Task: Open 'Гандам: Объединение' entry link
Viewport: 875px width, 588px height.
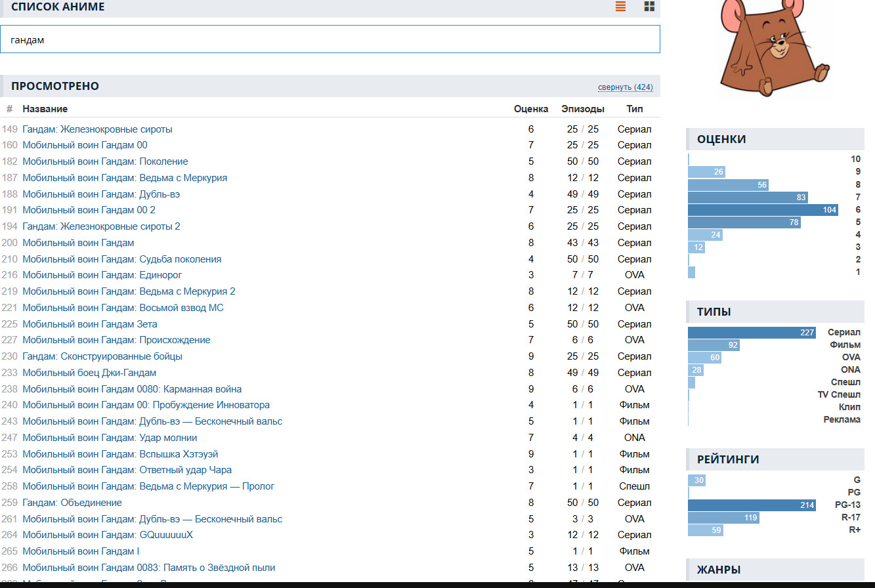Action: [72, 503]
